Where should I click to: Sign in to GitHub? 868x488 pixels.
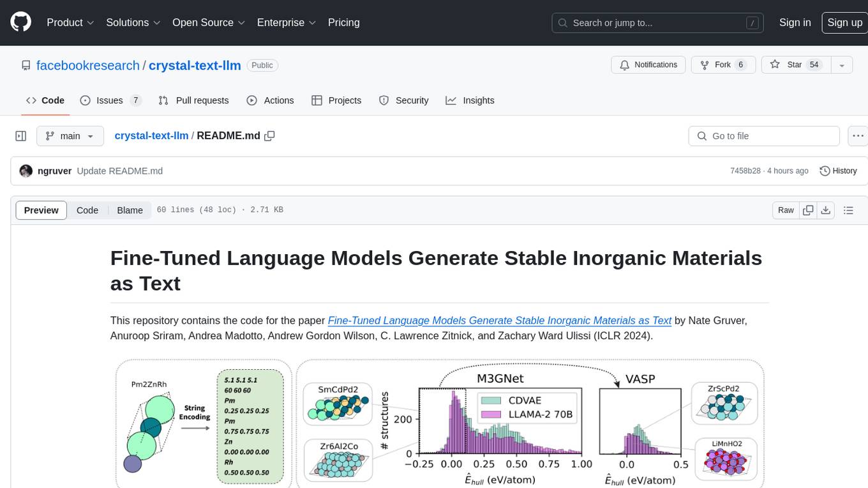click(795, 22)
